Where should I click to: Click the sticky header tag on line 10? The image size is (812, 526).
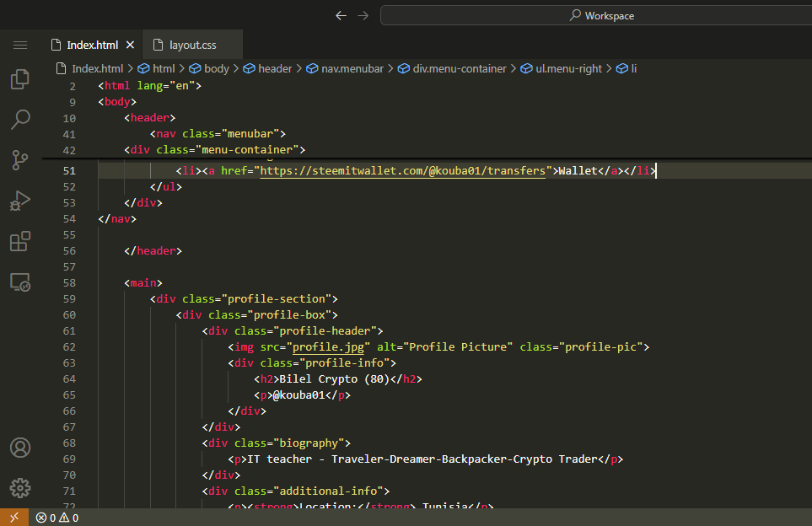(x=149, y=117)
